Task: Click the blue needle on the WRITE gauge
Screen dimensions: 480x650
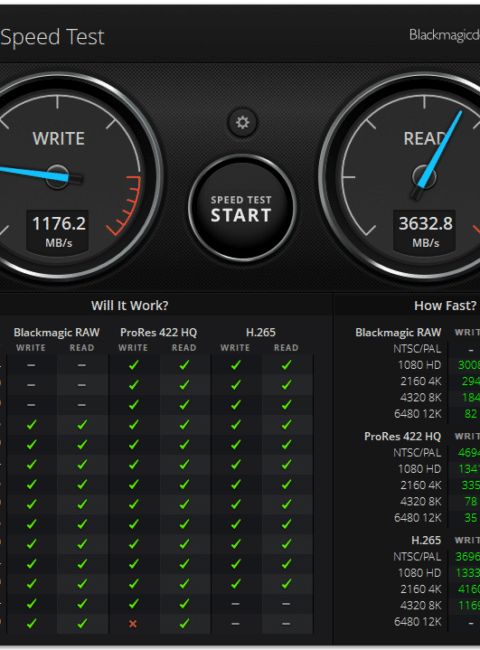Action: click(33, 172)
